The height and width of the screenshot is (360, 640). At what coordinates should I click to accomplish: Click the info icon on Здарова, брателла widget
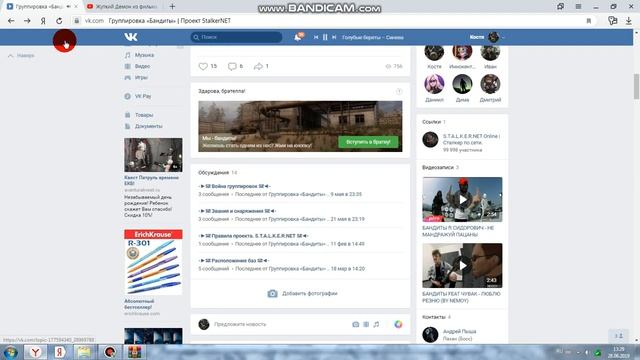(x=399, y=91)
